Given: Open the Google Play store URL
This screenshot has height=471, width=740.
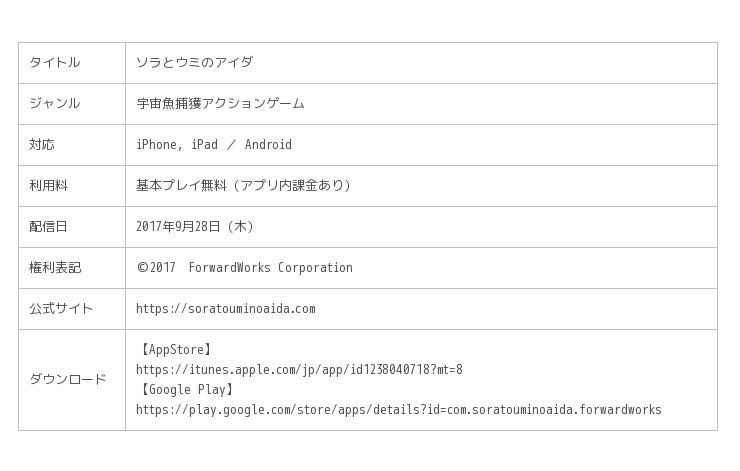Looking at the screenshot, I should [398, 410].
